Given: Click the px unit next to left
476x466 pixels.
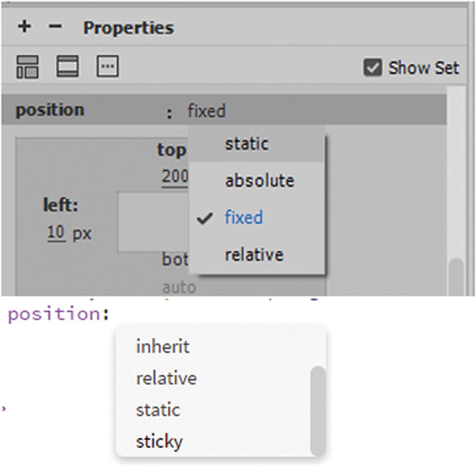Looking at the screenshot, I should pos(81,234).
